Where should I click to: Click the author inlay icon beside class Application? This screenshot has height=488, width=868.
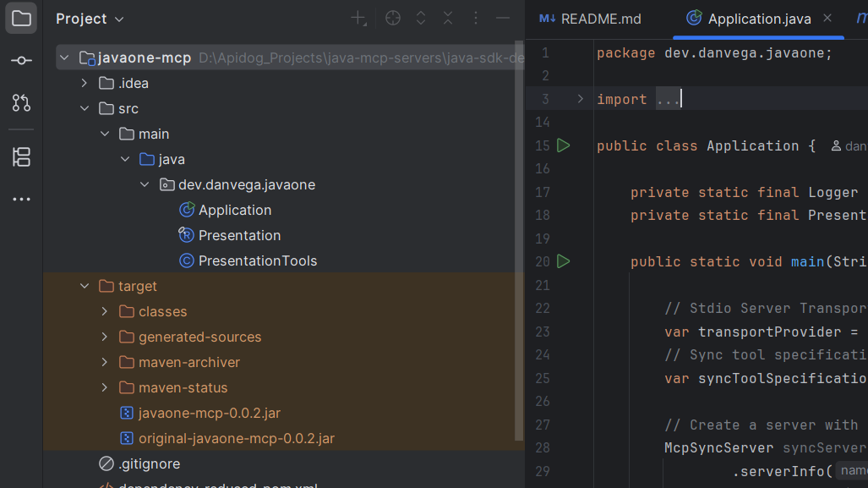[836, 145]
